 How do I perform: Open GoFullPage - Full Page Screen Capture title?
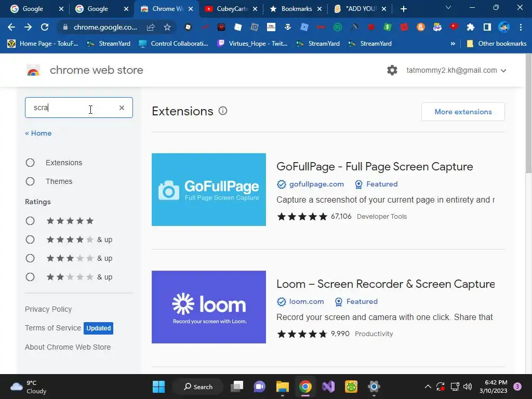click(x=375, y=167)
